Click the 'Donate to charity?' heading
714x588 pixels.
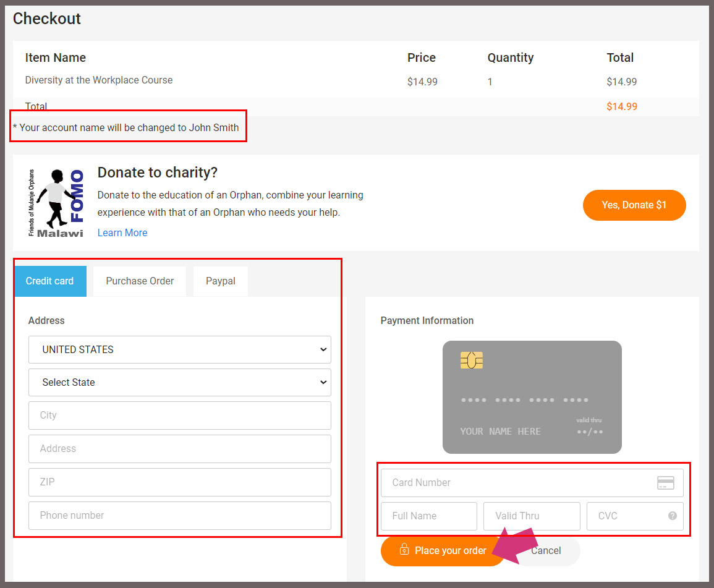tap(157, 172)
